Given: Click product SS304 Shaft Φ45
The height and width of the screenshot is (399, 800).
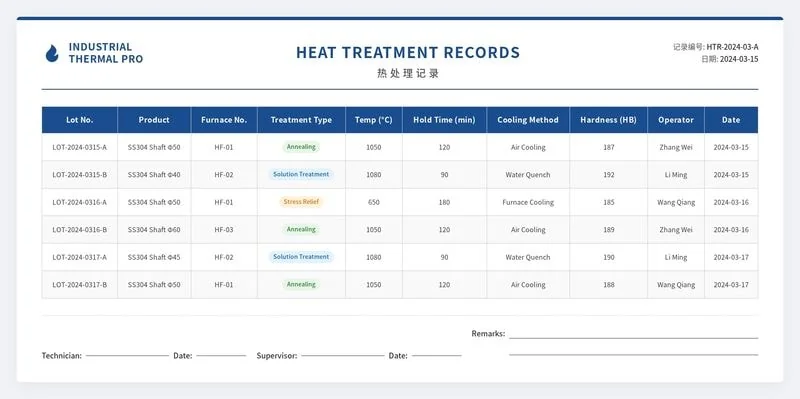Looking at the screenshot, I should coord(154,257).
